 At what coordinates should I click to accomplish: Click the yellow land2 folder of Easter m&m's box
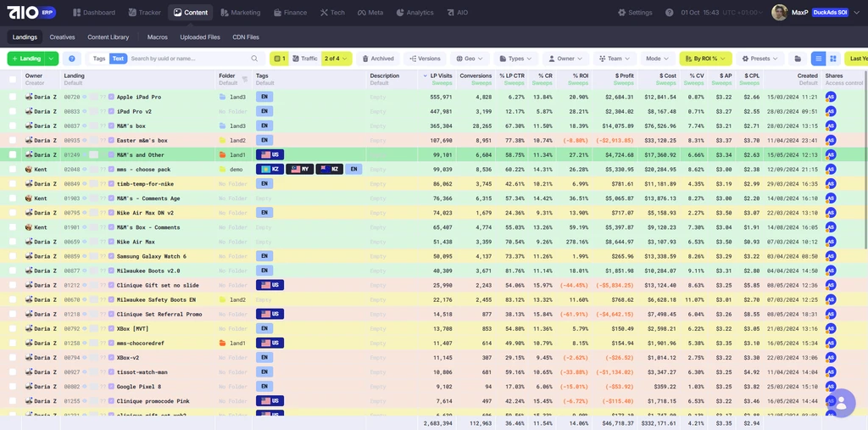coord(223,140)
